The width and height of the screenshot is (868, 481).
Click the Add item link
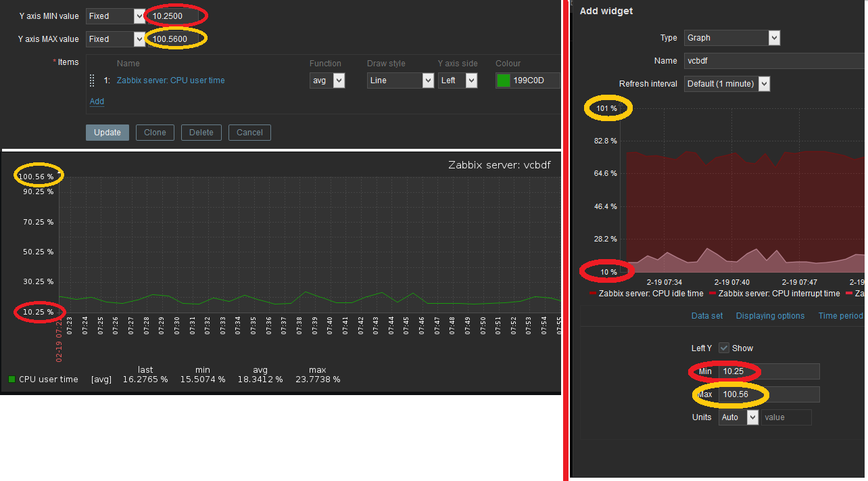point(97,101)
